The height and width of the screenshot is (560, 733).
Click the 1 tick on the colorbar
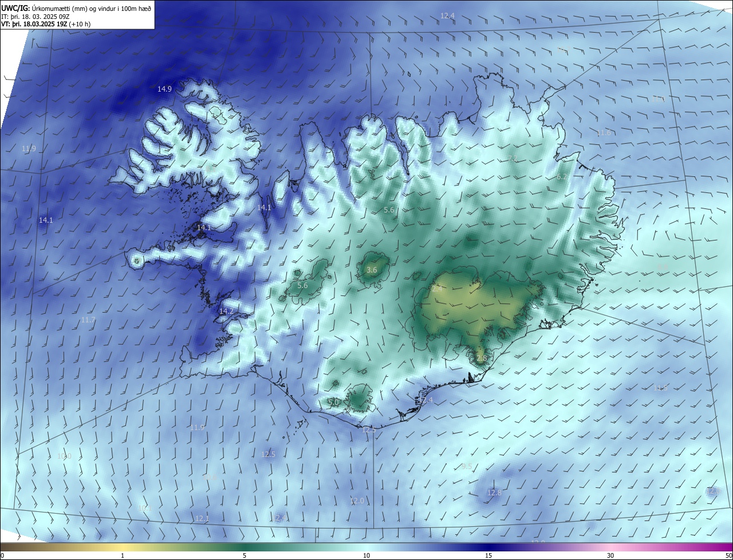click(123, 555)
